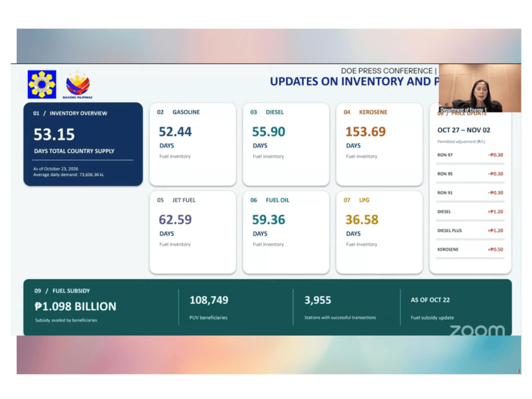Click the 108,749 PUV beneficiaries figure
This screenshot has width=532, height=399.
[209, 300]
